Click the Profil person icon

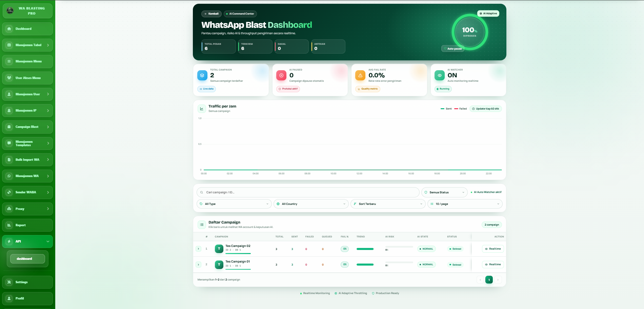(x=9, y=298)
